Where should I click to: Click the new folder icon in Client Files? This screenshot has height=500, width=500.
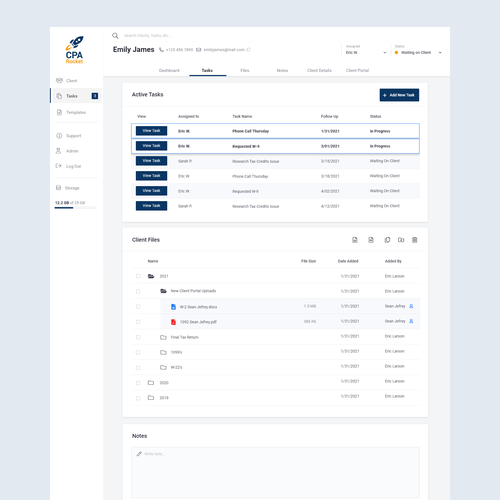point(401,240)
